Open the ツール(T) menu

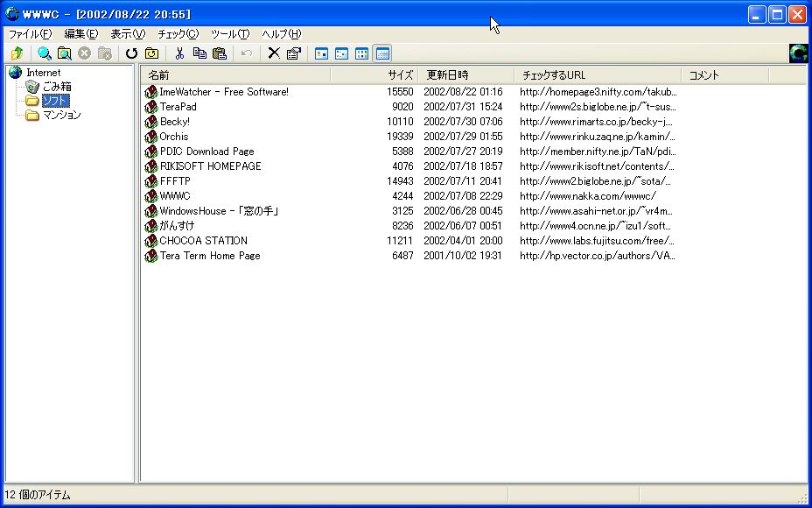coord(230,34)
